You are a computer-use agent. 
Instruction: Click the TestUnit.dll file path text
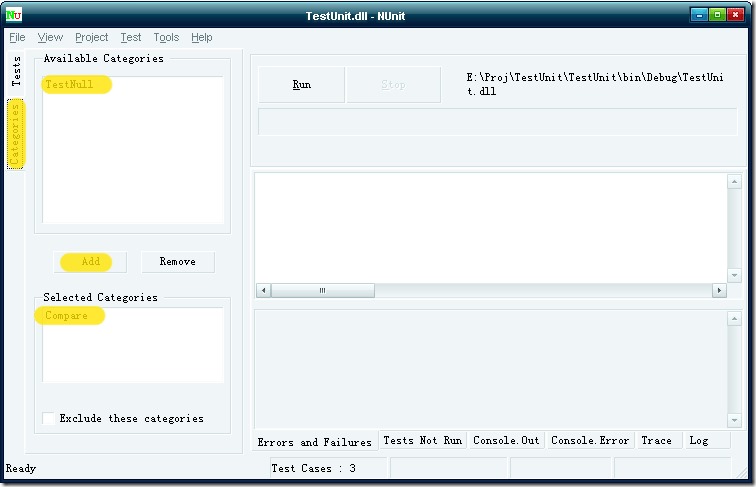(594, 84)
